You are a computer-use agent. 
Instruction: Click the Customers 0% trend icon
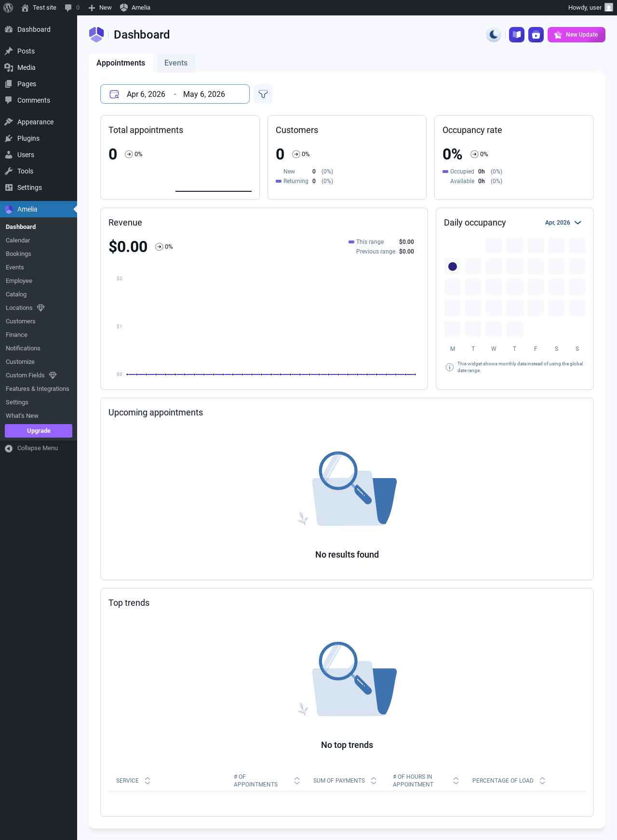(296, 154)
